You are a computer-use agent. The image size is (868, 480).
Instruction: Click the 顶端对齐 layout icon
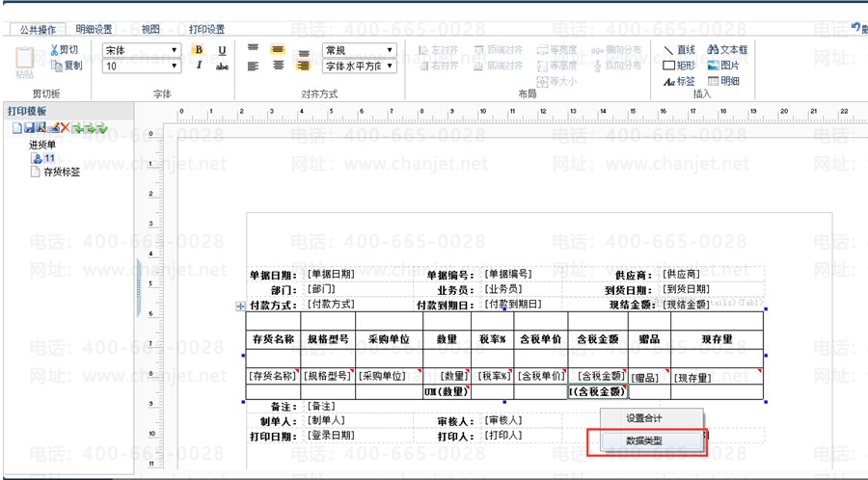point(479,50)
